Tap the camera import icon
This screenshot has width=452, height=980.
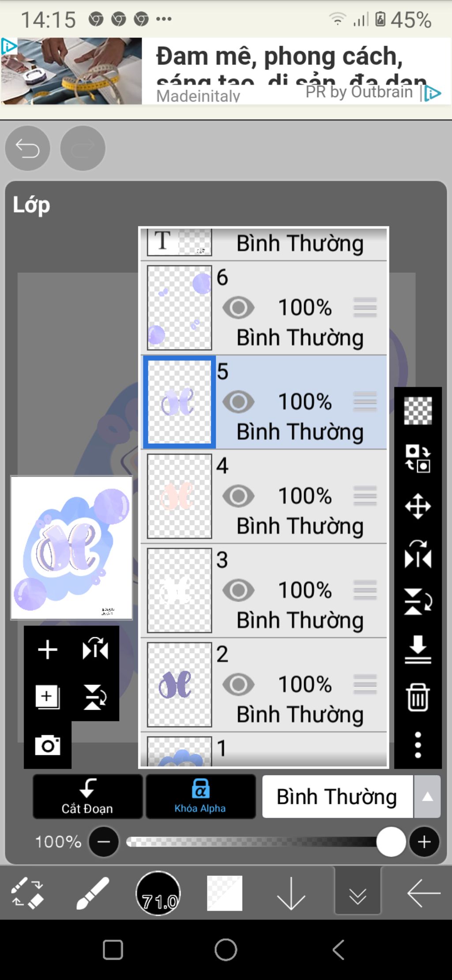[48, 745]
